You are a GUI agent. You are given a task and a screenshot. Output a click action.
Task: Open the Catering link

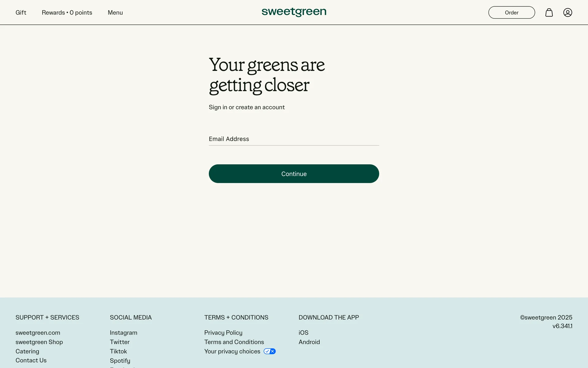click(27, 351)
